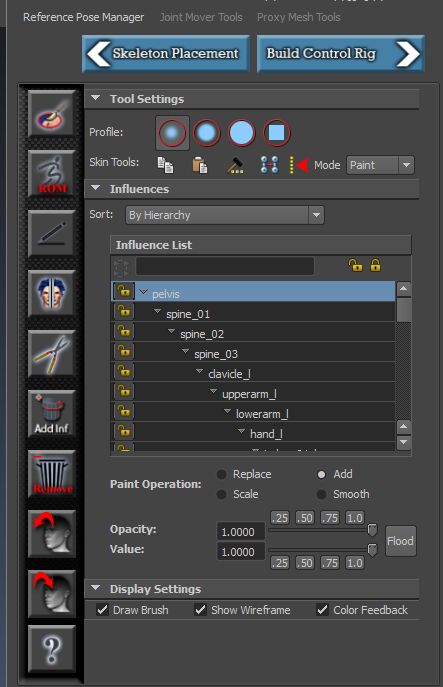Image resolution: width=443 pixels, height=687 pixels.
Task: Collapse the upperarm_l tree node
Action: click(x=213, y=392)
